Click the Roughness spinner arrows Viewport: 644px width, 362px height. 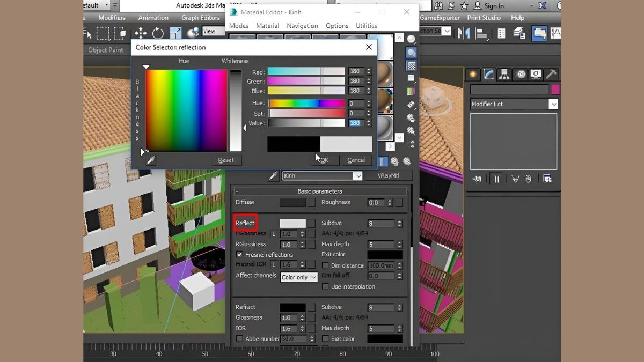(389, 203)
